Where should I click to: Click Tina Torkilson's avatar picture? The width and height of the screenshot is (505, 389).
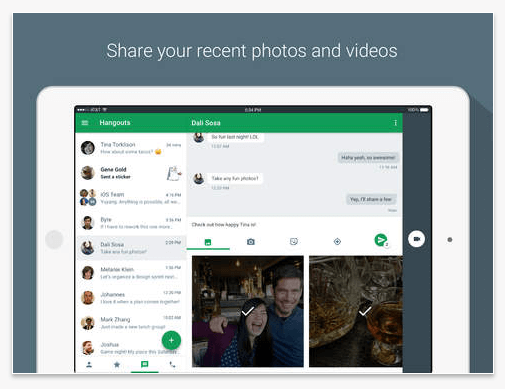(88, 148)
